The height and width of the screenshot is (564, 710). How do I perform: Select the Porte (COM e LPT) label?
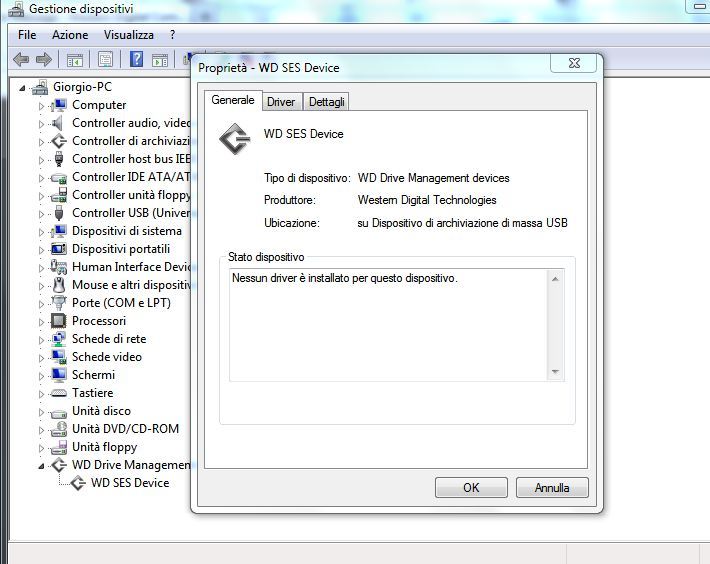(121, 303)
